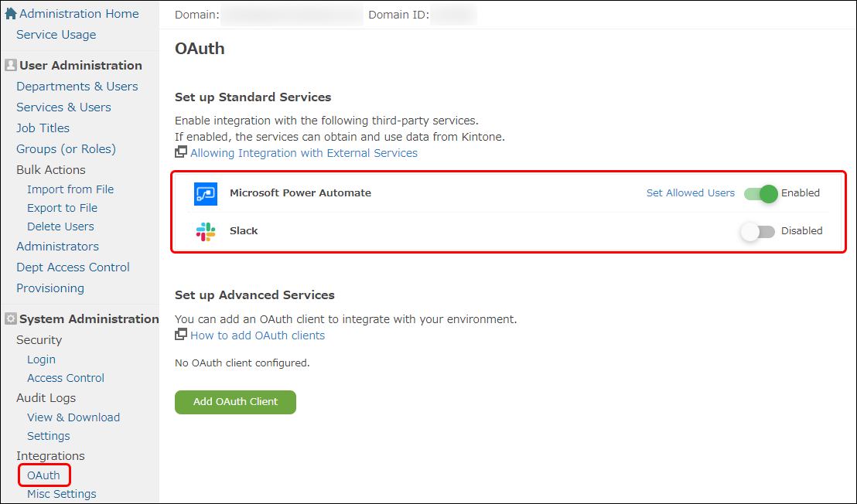Open the Provisioning settings page
857x504 pixels.
pyautogui.click(x=50, y=288)
